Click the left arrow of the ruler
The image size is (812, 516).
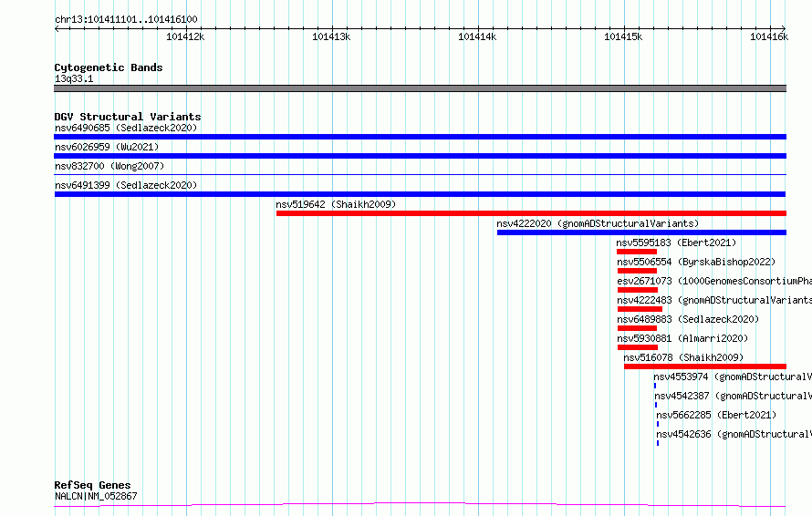tap(57, 28)
